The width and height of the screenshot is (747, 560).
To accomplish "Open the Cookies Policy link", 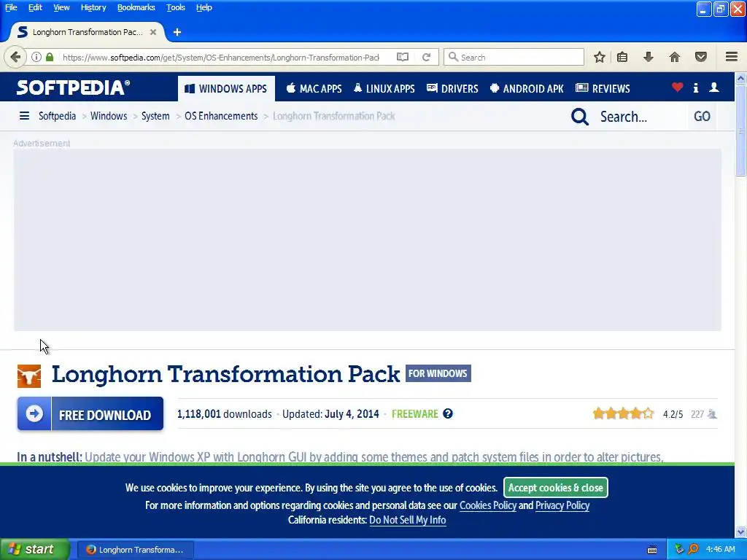I will coord(488,505).
